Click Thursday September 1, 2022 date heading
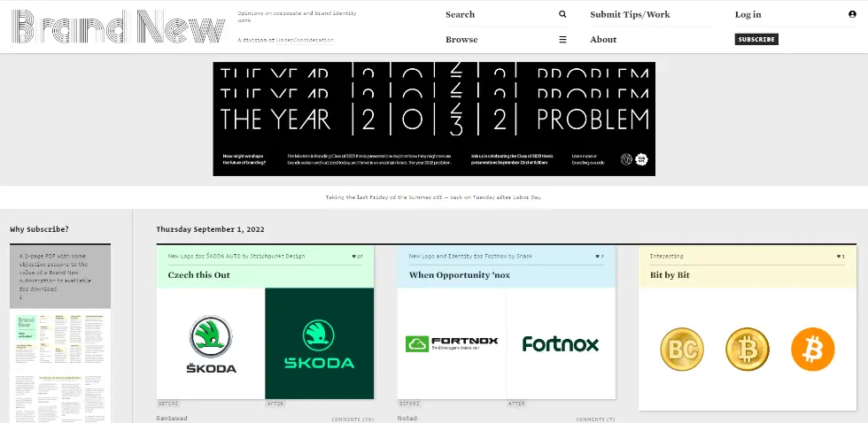Image resolution: width=868 pixels, height=423 pixels. (211, 229)
